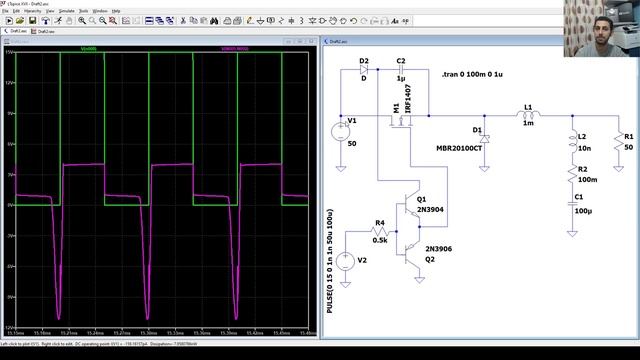640x360 pixels.
Task: Open the Hierarchy menu
Action: coord(33,11)
